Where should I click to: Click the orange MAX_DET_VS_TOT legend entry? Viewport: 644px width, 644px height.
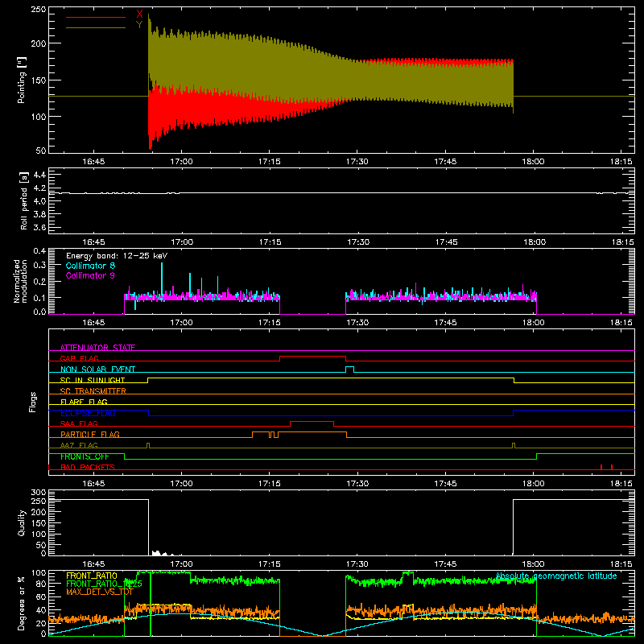pyautogui.click(x=100, y=592)
